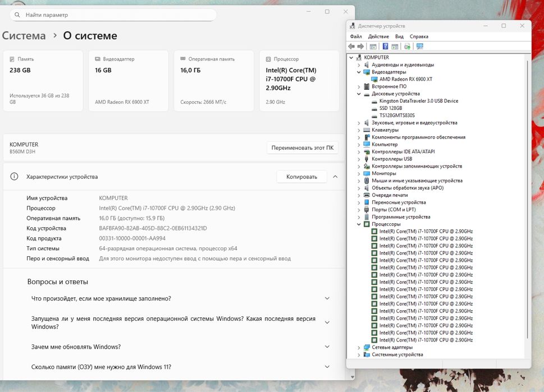Screen dimensions: 544x392
Task: Click the info icon beside Характеристики устройства
Action: (14, 177)
